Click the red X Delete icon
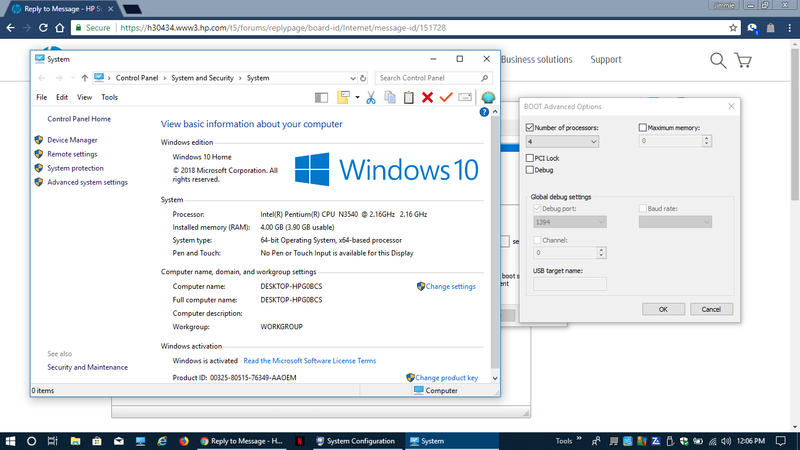 click(428, 97)
